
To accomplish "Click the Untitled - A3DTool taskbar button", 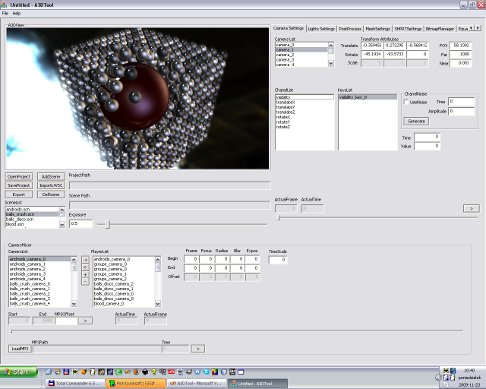I will pos(258,383).
